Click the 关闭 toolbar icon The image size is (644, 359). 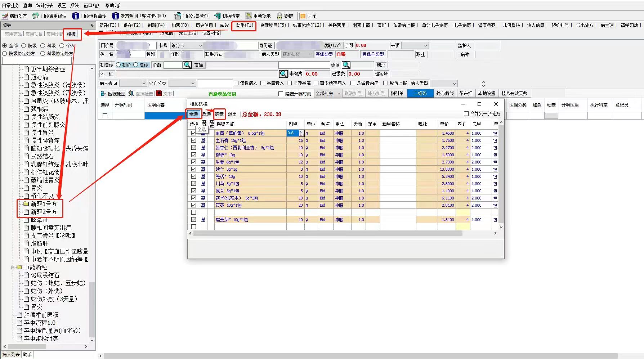click(303, 16)
